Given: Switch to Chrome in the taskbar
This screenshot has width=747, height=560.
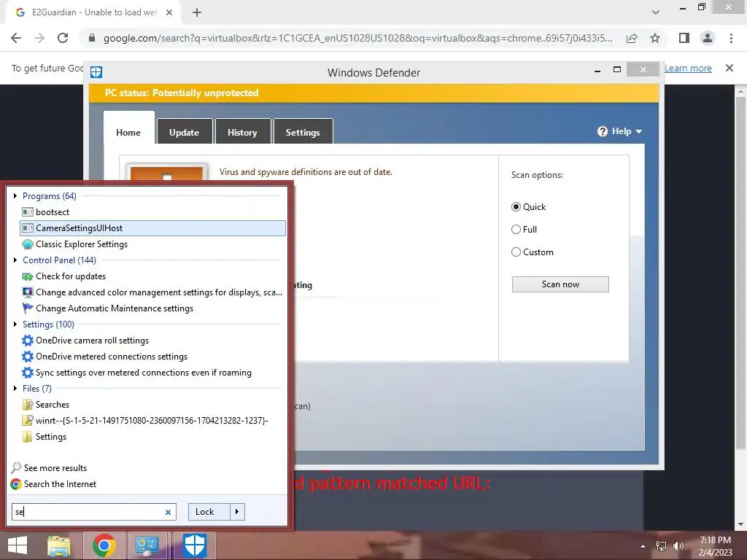Looking at the screenshot, I should [x=104, y=545].
